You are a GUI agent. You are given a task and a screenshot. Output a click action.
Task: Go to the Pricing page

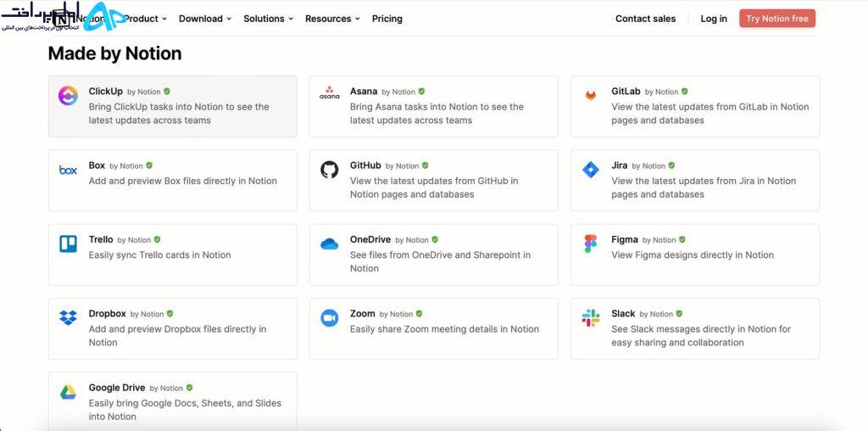[x=387, y=19]
